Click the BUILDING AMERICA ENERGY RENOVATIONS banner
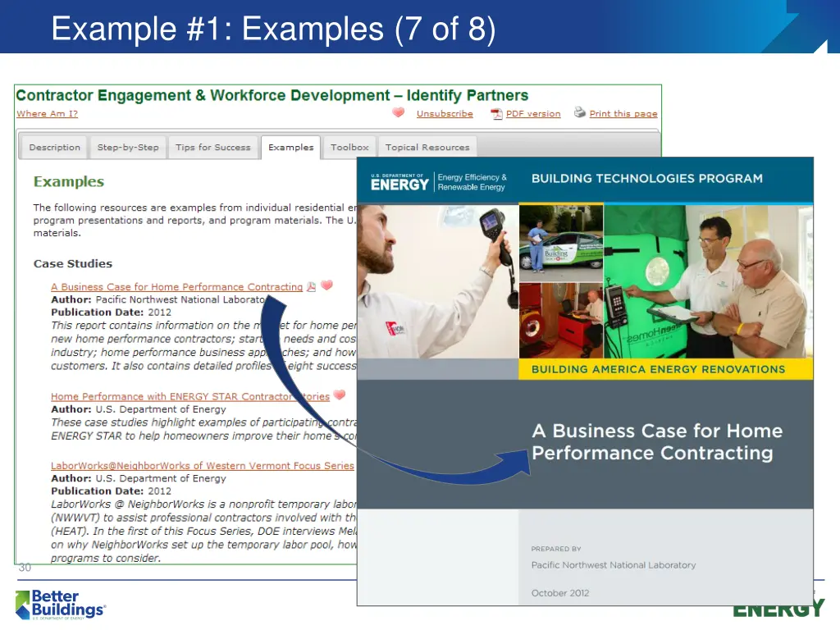This screenshot has height=630, width=840. pos(665,369)
